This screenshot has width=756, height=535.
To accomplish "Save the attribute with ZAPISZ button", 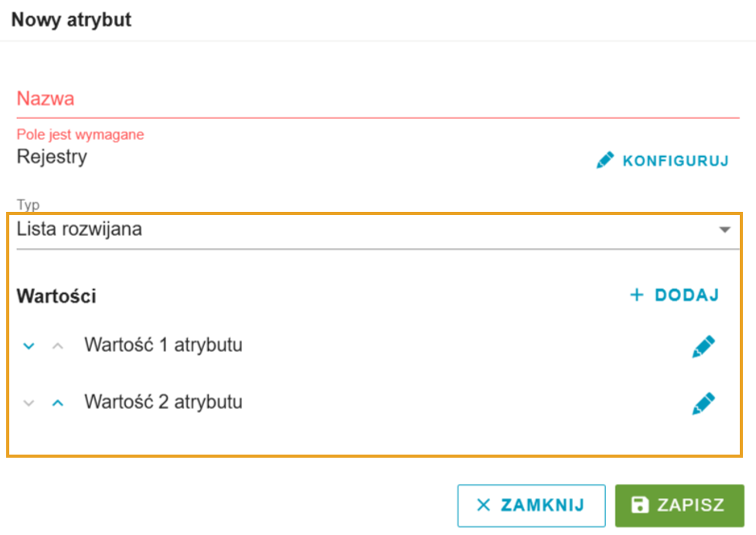I will pyautogui.click(x=679, y=506).
